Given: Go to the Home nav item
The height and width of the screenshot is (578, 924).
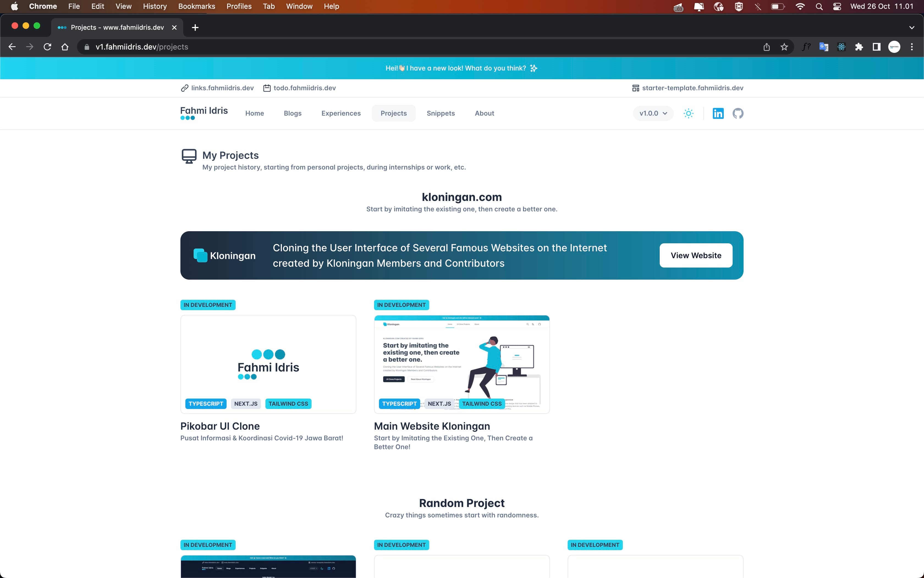Looking at the screenshot, I should click(255, 113).
